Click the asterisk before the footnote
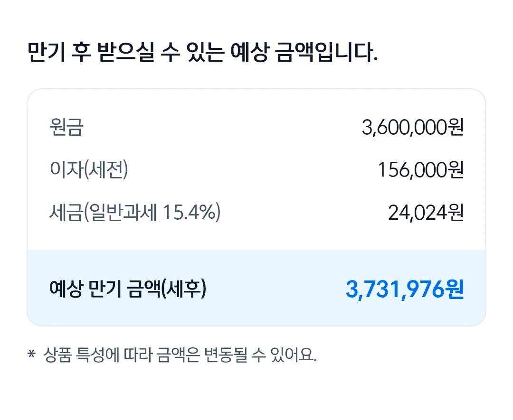 click(31, 354)
